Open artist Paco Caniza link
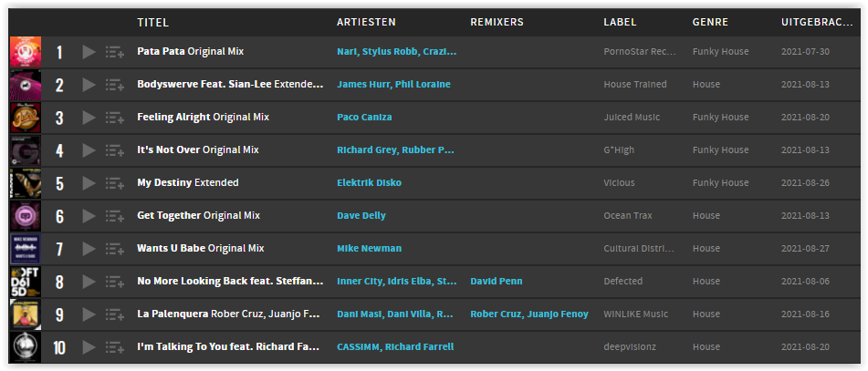Viewport: 868px width, 371px height. pos(364,118)
